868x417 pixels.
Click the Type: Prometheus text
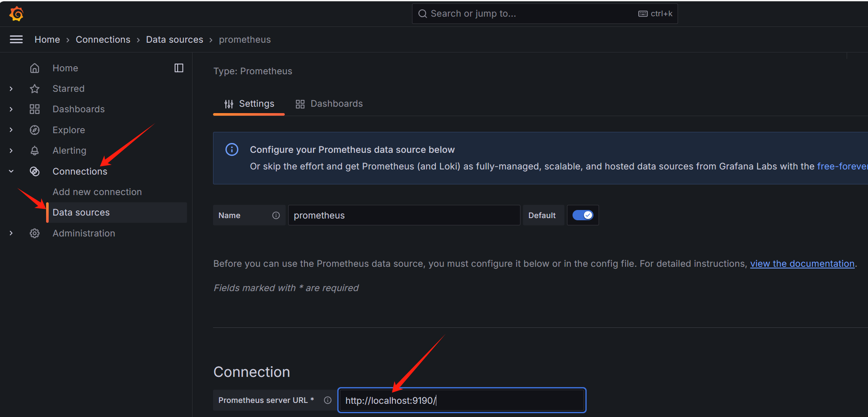point(253,71)
